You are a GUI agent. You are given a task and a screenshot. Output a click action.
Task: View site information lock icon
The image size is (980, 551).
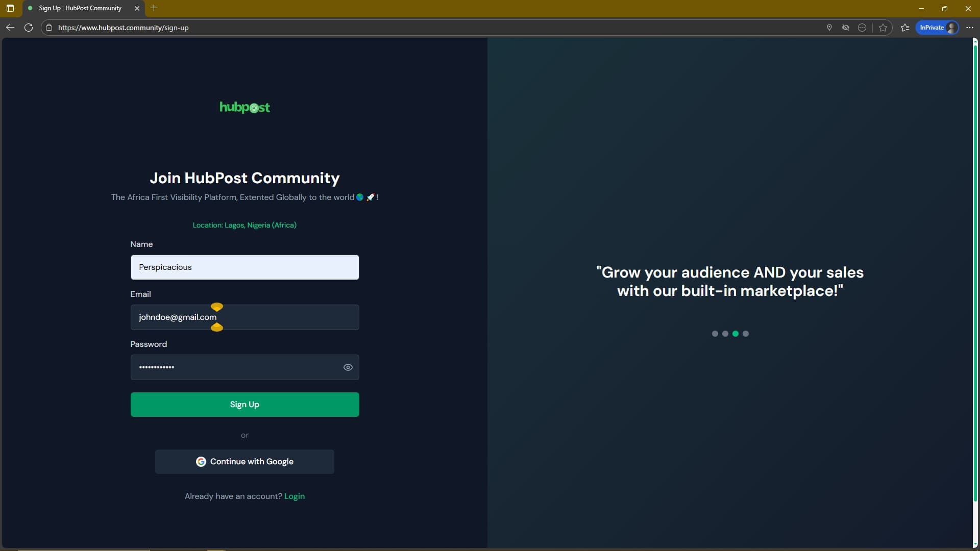coord(49,28)
